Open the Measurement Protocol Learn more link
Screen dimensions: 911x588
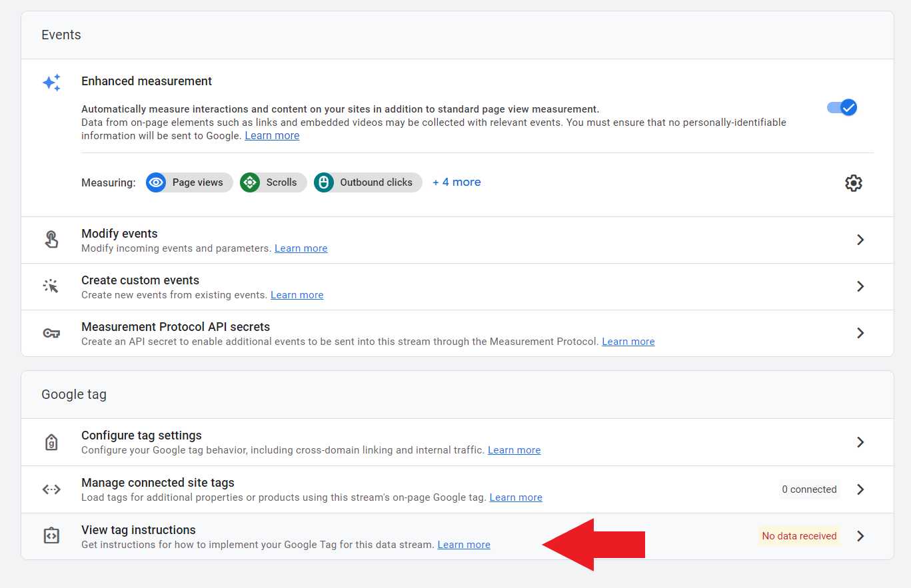tap(628, 341)
